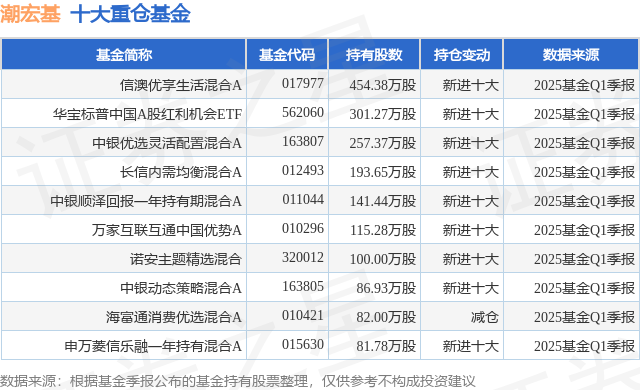This screenshot has width=640, height=390.
Task: Click the 潮宏基 stock name title
Action: pos(30,14)
